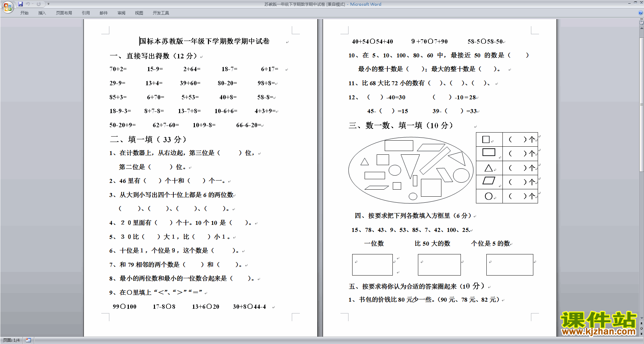Screen dimensions: 644x344
Task: Toggle the ruler button above scrollbar
Action: 642,23
